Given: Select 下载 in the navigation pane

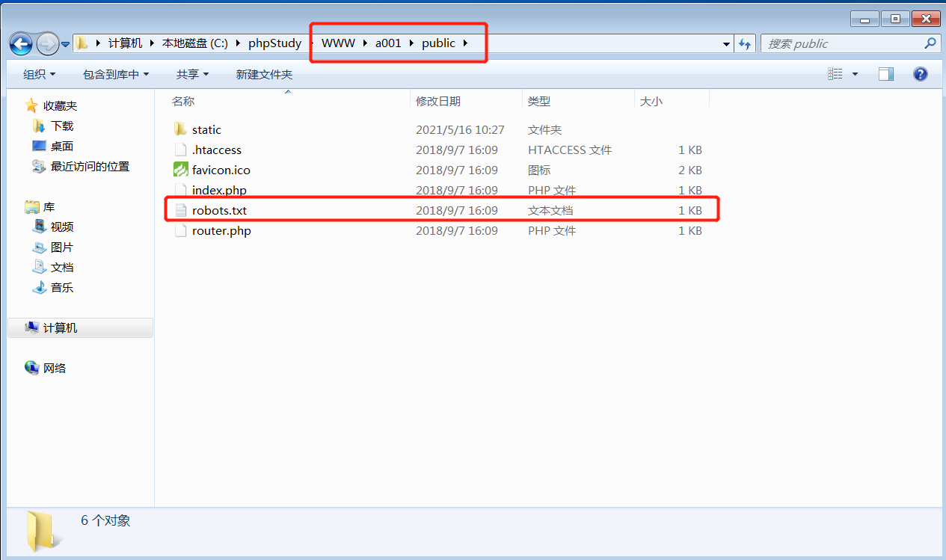Looking at the screenshot, I should 62,126.
